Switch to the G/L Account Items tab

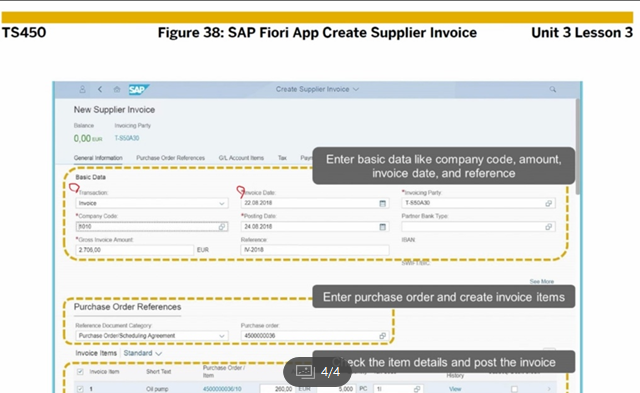[241, 158]
